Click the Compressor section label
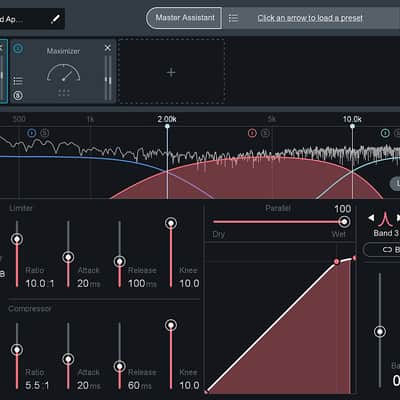The width and height of the screenshot is (400, 400). pos(30,309)
